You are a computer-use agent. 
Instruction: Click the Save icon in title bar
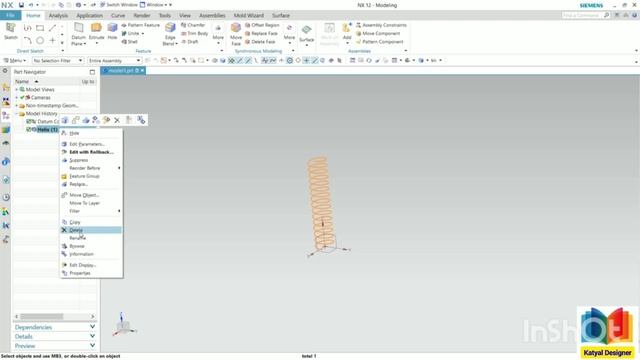21,5
